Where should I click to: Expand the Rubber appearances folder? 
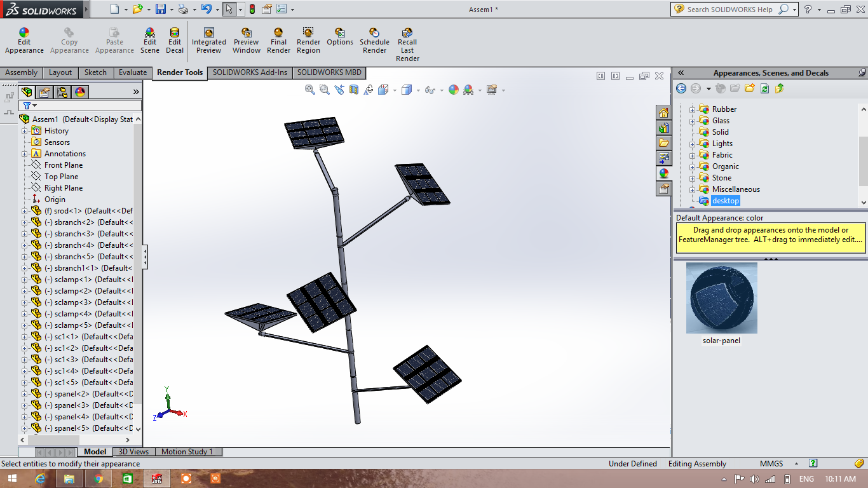(693, 109)
